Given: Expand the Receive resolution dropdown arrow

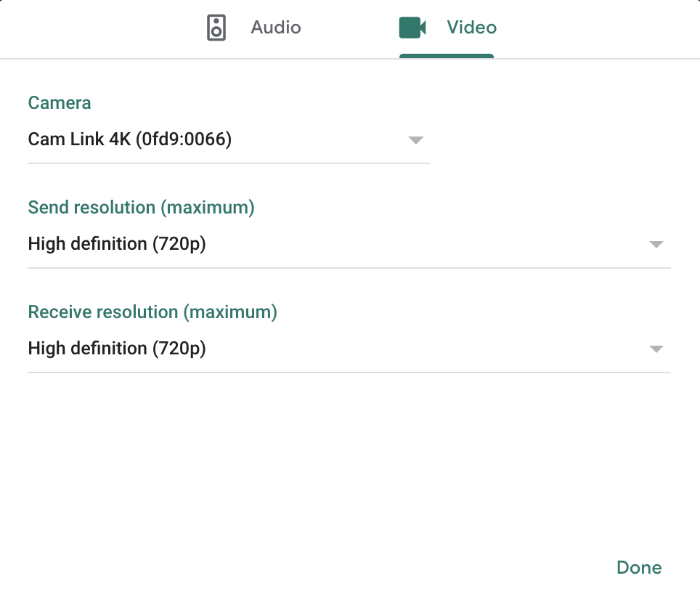Looking at the screenshot, I should [x=656, y=349].
